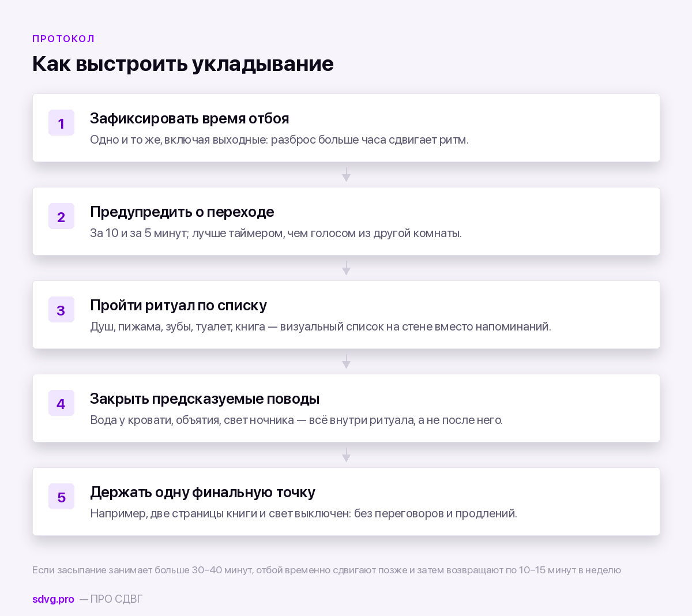Viewport: 692px width, 616px height.
Task: Select heading 'Предупредить о переходе'
Action: (182, 212)
